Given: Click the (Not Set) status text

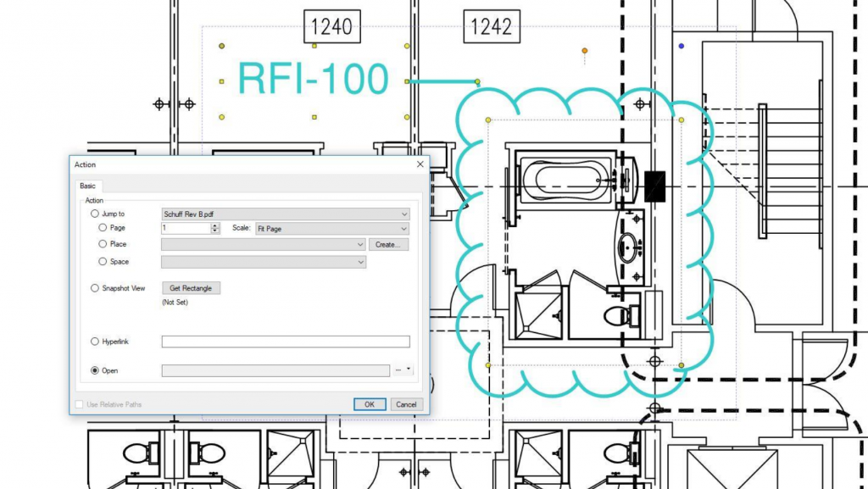Looking at the screenshot, I should pos(175,303).
